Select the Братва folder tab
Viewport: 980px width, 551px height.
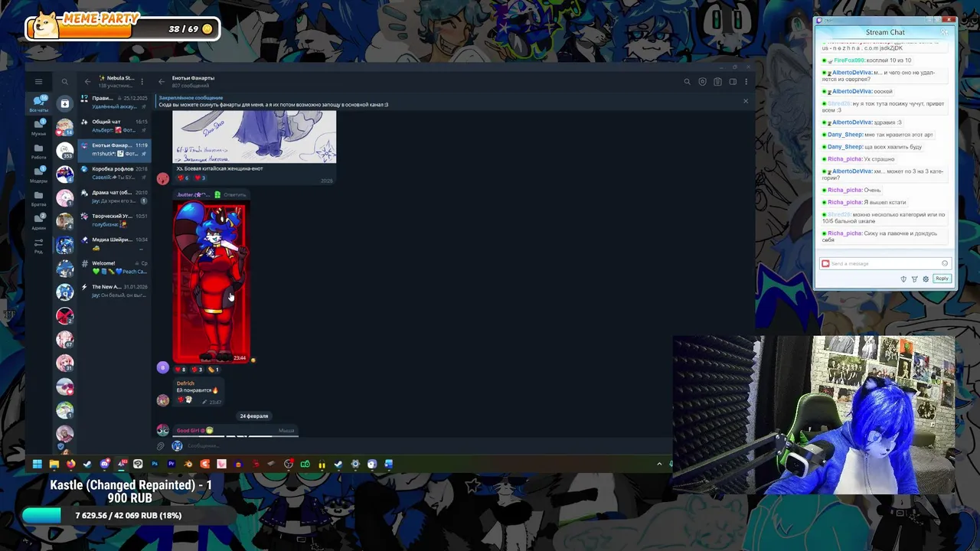[x=38, y=198]
